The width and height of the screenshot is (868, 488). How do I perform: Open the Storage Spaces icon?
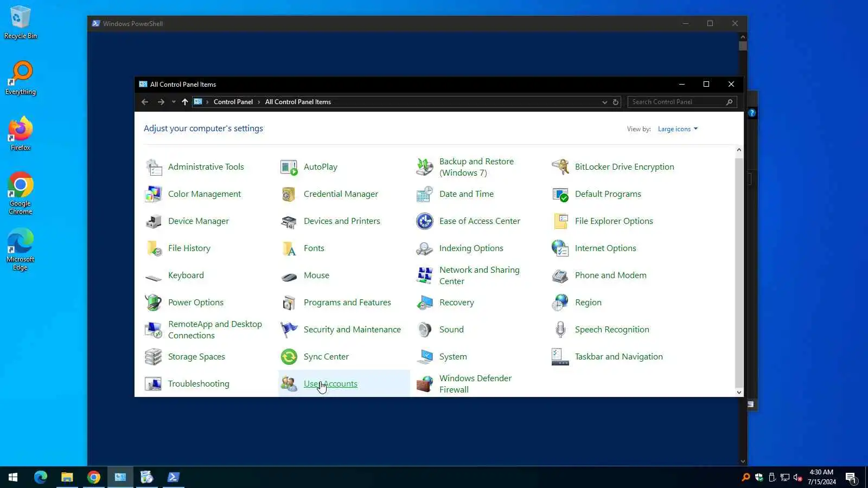click(154, 357)
